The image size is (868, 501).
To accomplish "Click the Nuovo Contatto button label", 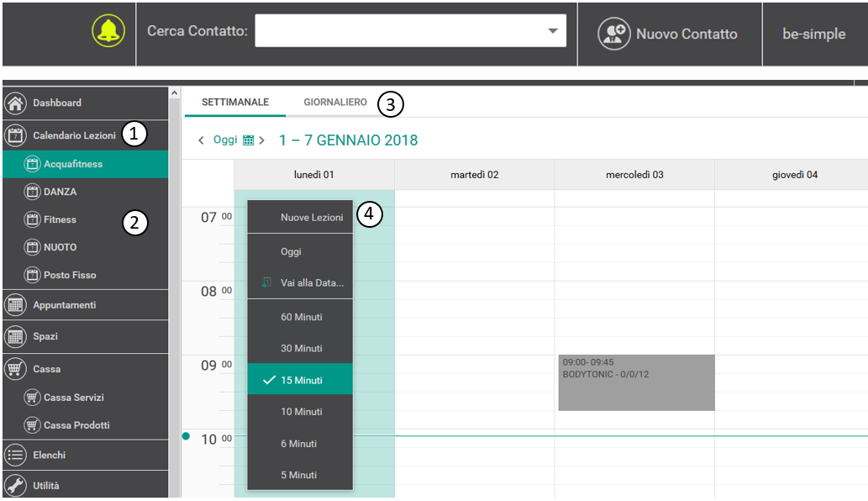I will (687, 34).
